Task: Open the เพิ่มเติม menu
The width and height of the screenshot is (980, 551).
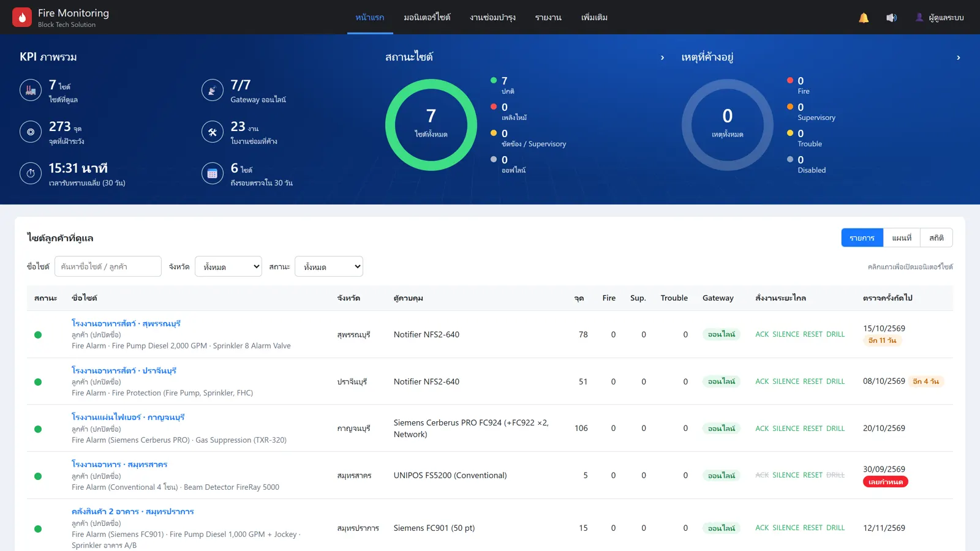Action: pyautogui.click(x=594, y=17)
